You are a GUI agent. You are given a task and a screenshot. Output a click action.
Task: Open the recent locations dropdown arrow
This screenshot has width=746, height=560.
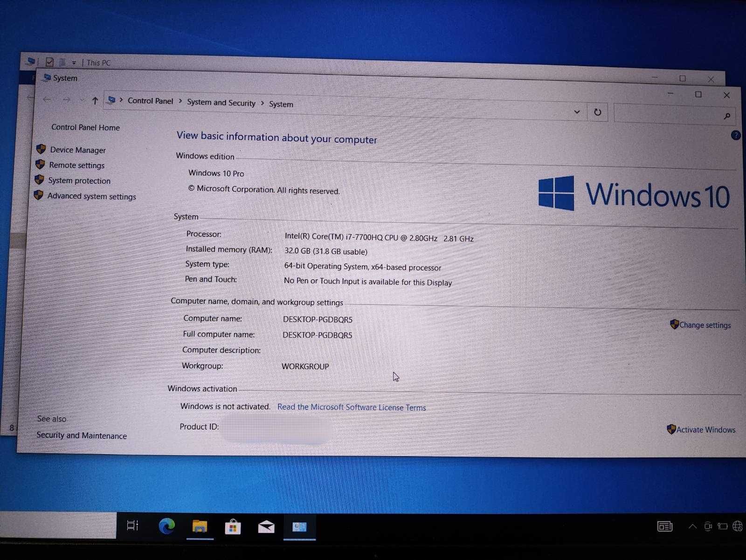[x=82, y=100]
